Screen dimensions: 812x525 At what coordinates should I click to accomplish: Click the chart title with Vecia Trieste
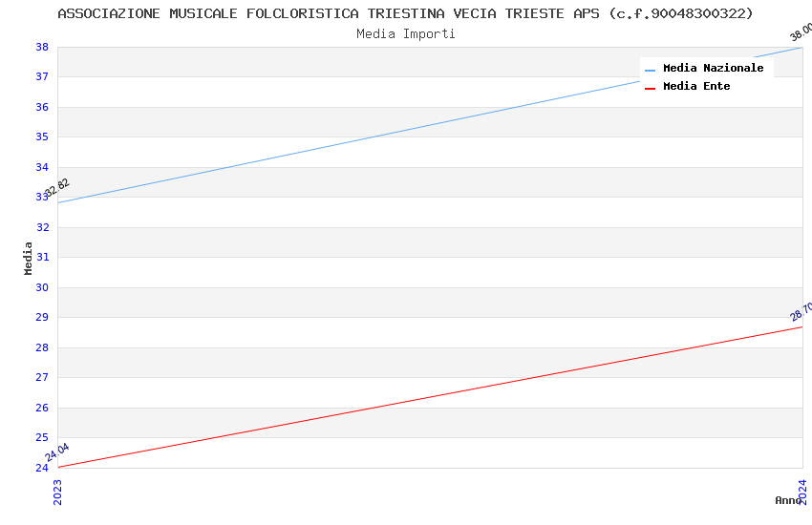405,13
